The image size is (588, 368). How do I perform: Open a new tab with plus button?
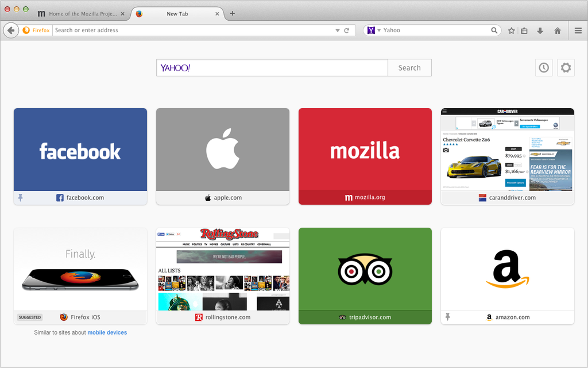pyautogui.click(x=232, y=13)
